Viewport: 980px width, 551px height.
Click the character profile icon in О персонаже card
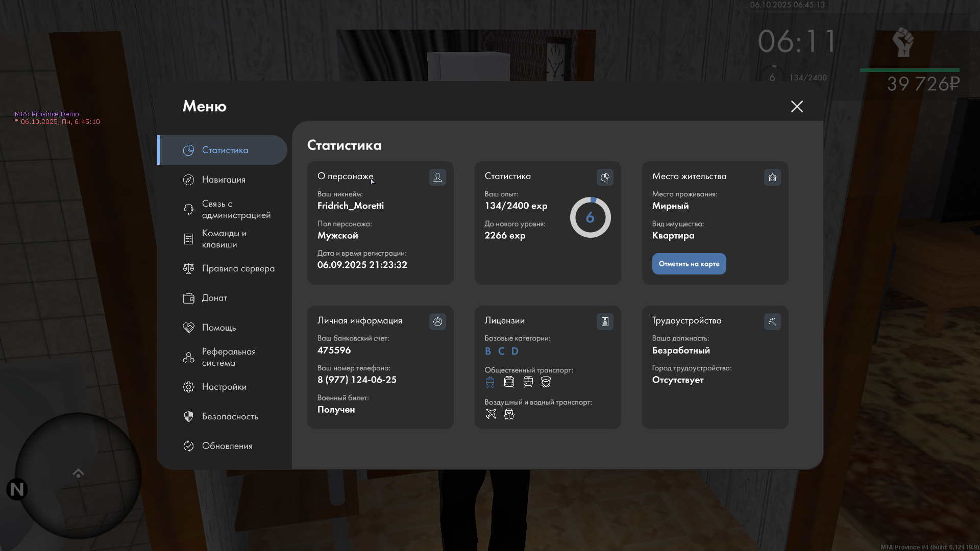pos(437,177)
